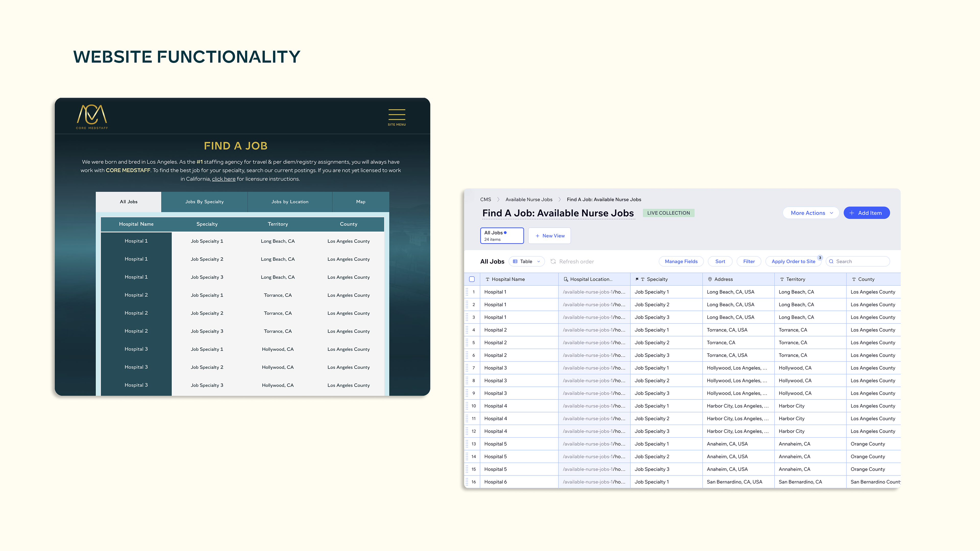980x551 pixels.
Task: Click the Manage Fields button
Action: [x=681, y=261]
